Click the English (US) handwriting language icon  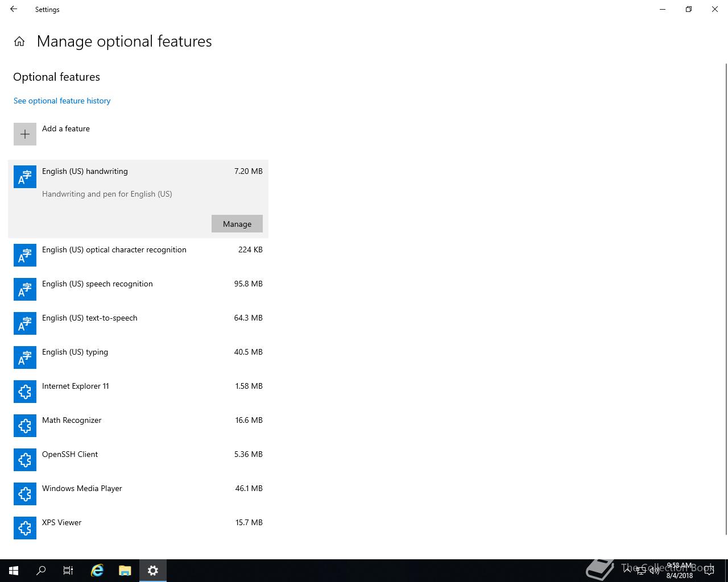(x=25, y=177)
